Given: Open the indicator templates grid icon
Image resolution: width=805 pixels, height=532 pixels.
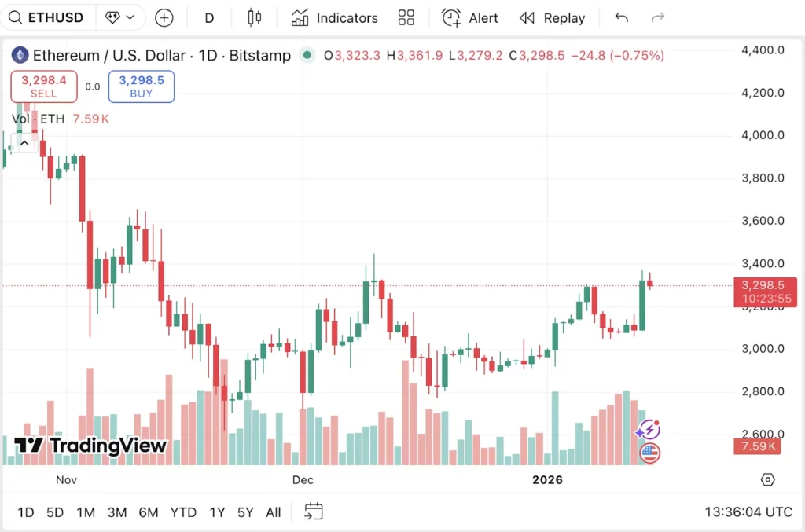Looking at the screenshot, I should pos(406,17).
